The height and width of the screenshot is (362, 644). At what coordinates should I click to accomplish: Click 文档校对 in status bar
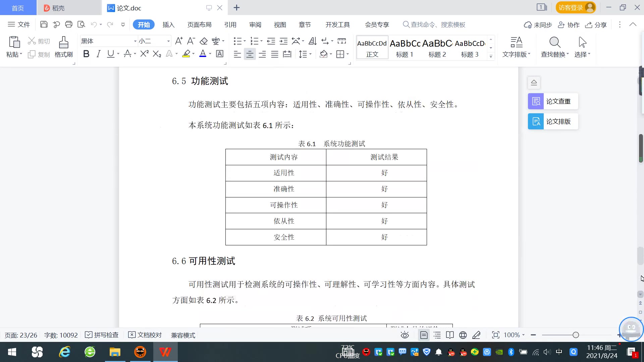145,335
